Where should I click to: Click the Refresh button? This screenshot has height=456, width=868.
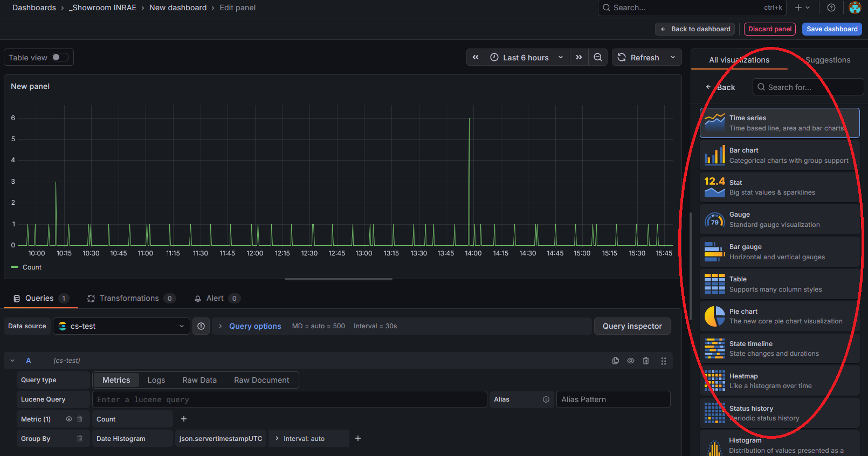tap(638, 57)
